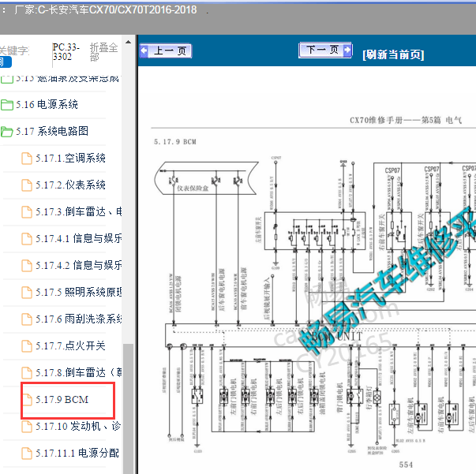Open page 5.17.4.1 信息与娱乐

pos(79,238)
